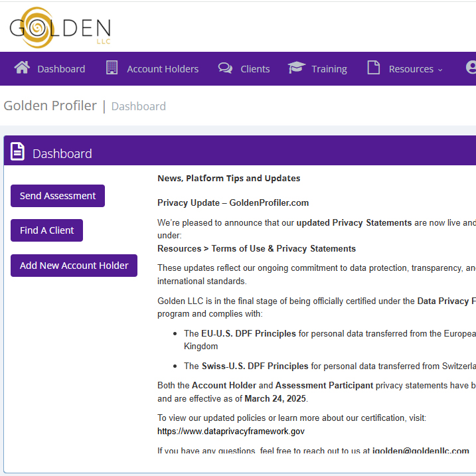Click the Send Assessment button
The image size is (476, 476).
[58, 196]
